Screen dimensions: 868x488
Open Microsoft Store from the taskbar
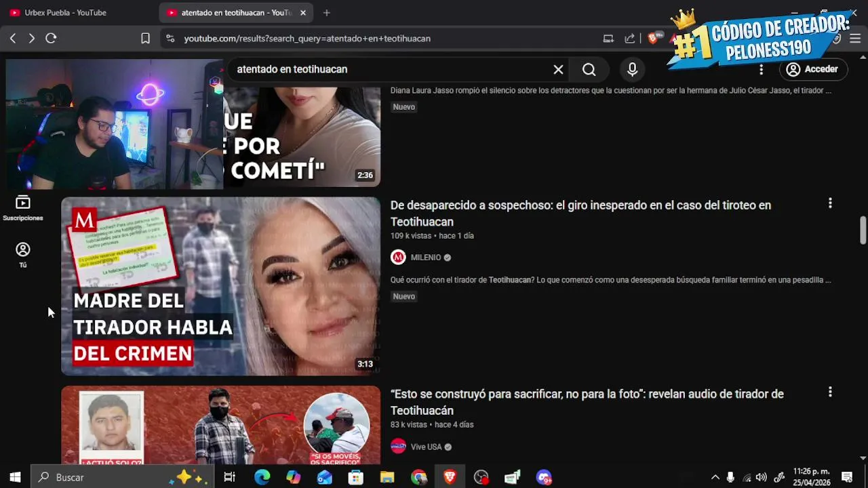click(x=355, y=477)
